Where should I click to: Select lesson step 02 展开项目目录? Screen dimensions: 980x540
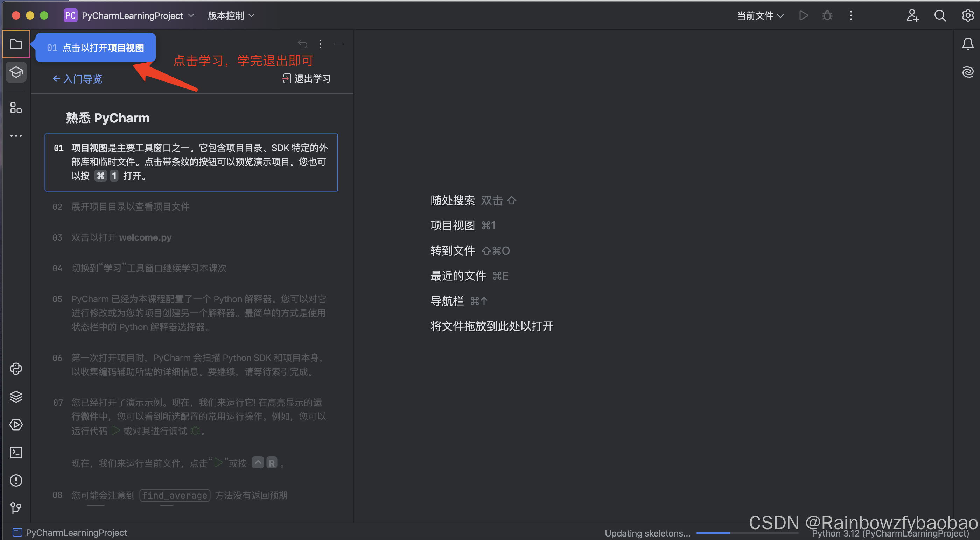click(130, 206)
